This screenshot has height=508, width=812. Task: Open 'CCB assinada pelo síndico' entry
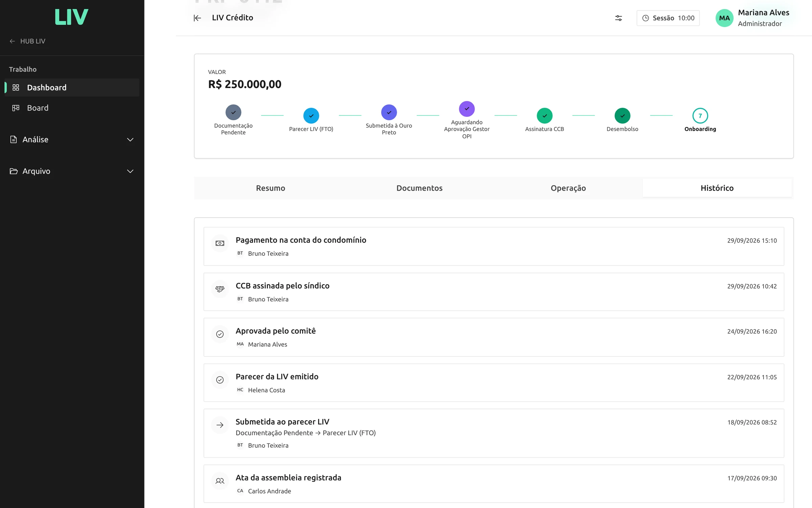pyautogui.click(x=494, y=292)
